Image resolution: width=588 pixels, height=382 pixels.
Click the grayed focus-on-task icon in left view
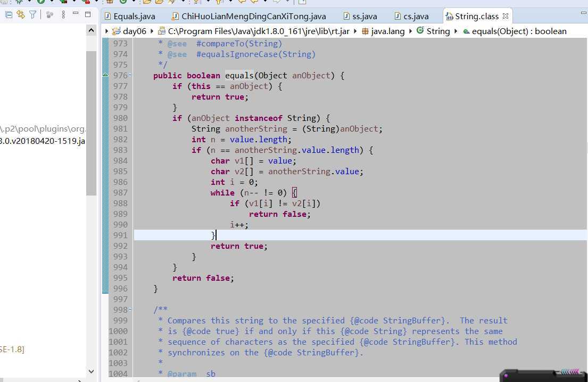49,14
